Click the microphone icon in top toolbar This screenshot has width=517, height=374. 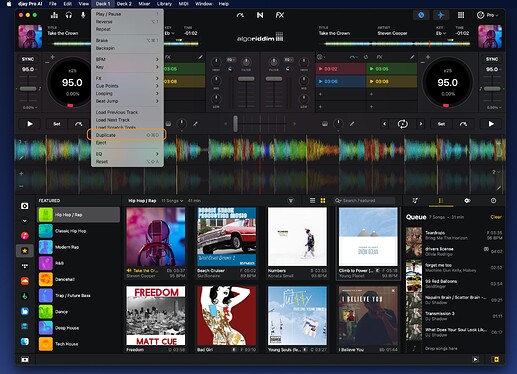coord(83,15)
